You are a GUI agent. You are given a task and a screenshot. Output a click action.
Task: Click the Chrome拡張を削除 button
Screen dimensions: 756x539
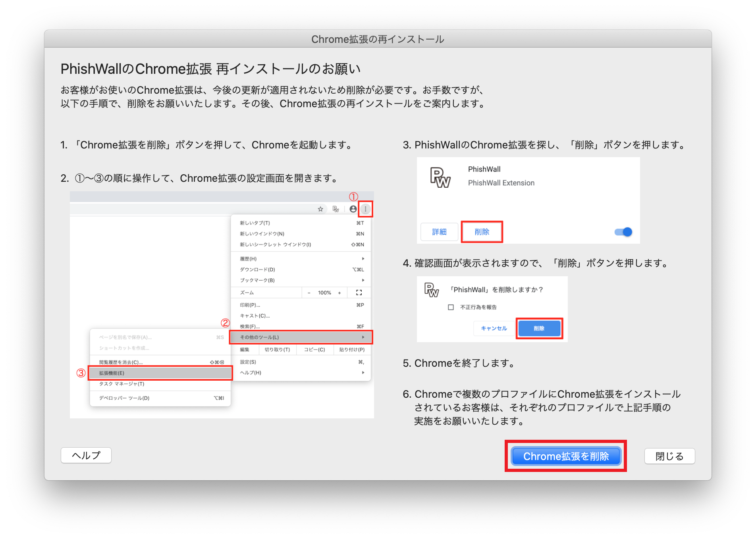pos(566,456)
